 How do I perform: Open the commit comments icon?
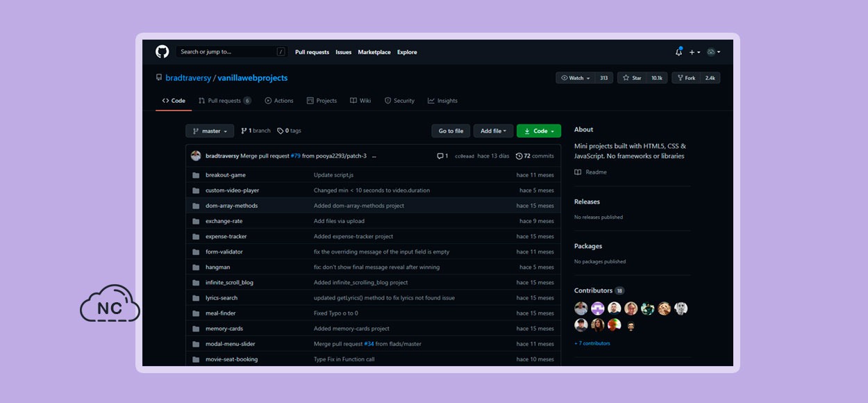(442, 156)
